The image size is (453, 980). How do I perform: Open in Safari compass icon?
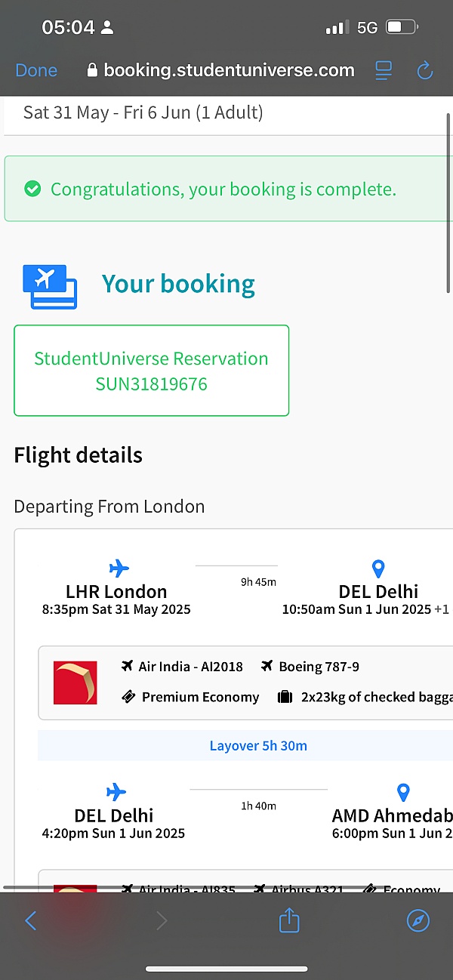[x=418, y=920]
